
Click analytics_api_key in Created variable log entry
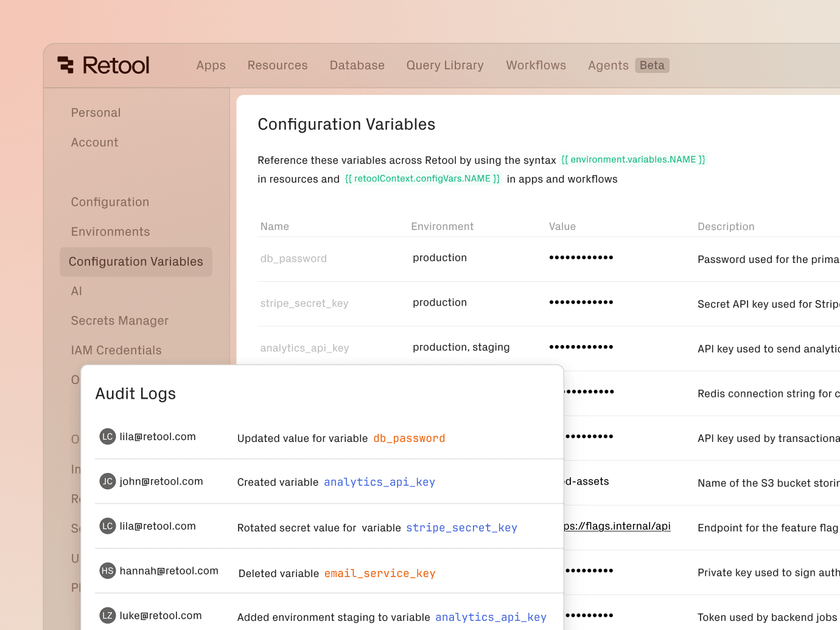379,482
